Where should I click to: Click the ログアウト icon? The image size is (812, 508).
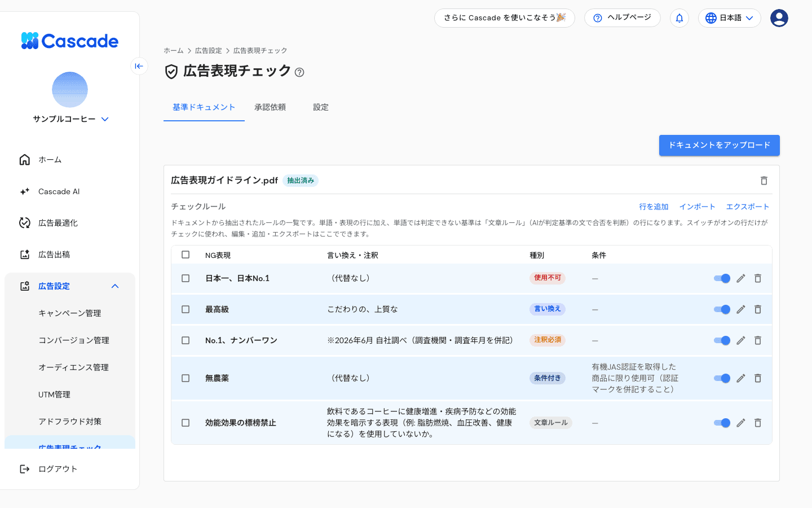pyautogui.click(x=25, y=469)
